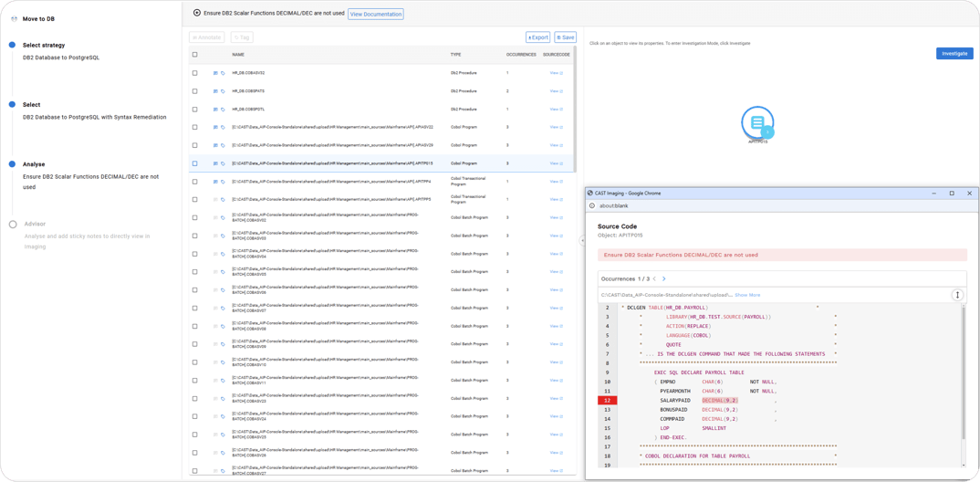Screen dimensions: 980x482
Task: Check the select-all checkbox in table header
Action: click(194, 55)
